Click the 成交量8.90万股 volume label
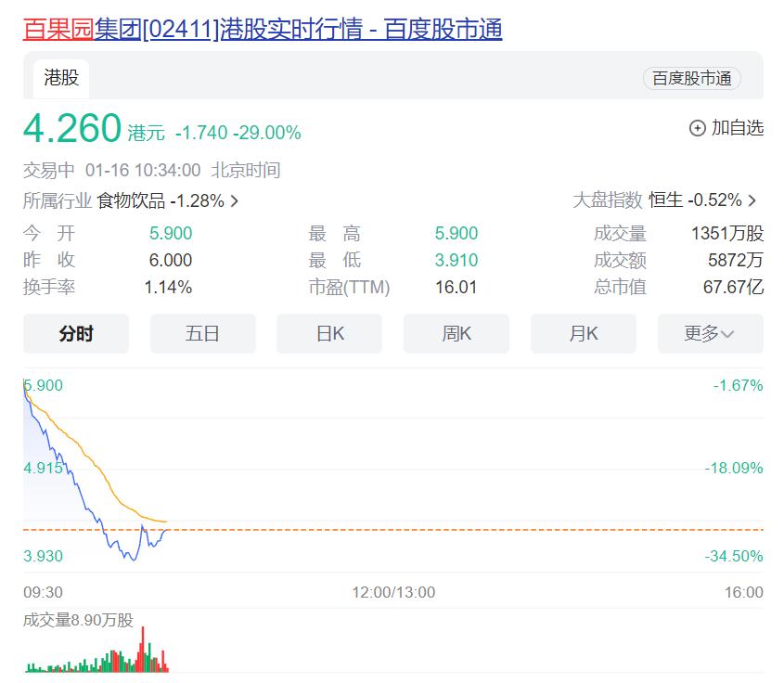Screen dimensions: 784x683 78,621
